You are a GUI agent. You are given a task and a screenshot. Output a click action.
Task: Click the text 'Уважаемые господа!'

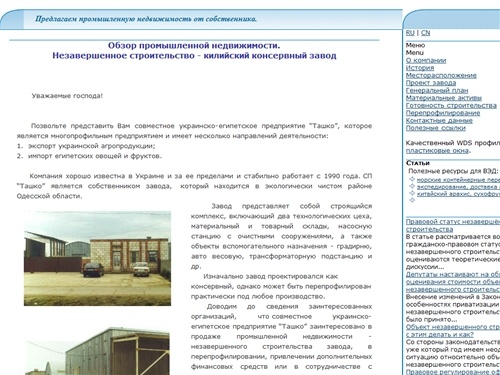[x=67, y=96]
